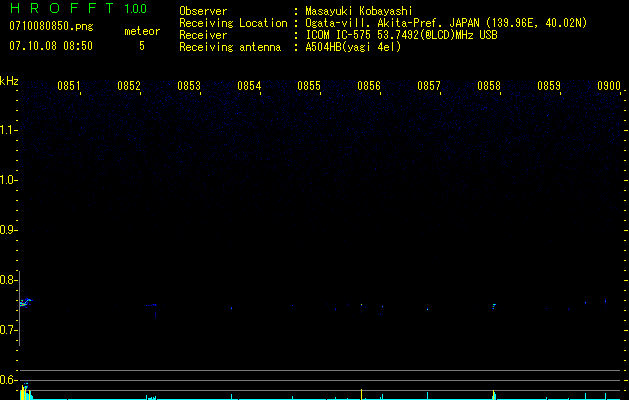The height and width of the screenshot is (400, 629).
Task: Click the 0852 time axis marker
Action: click(129, 86)
